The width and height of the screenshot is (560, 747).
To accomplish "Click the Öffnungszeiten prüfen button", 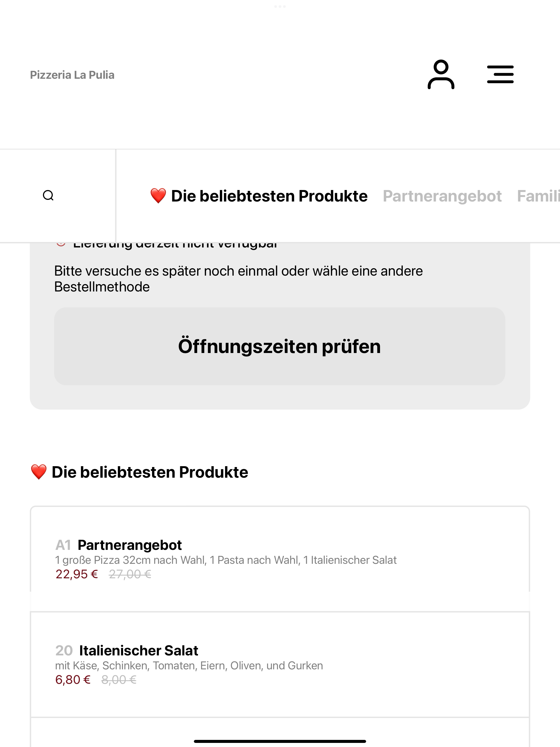I will pos(280,346).
